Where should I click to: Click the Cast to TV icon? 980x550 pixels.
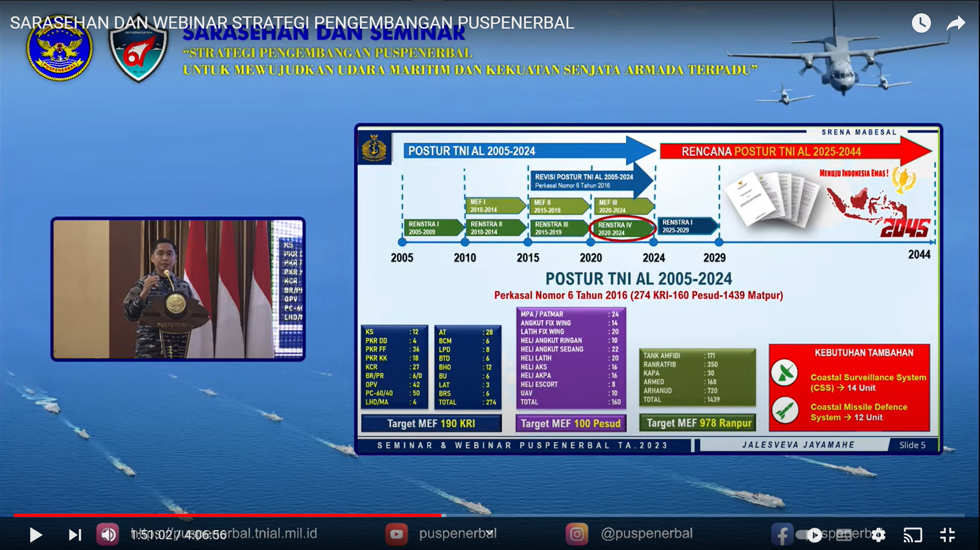(913, 535)
